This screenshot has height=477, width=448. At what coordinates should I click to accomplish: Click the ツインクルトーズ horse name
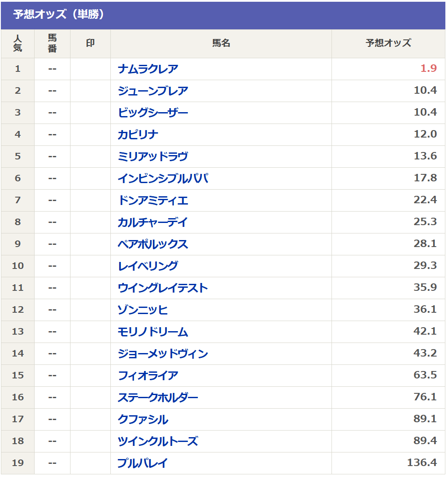158,442
